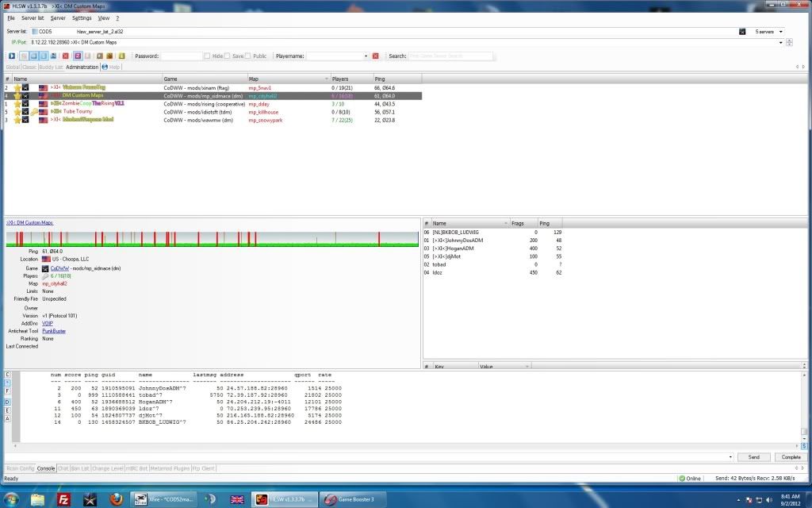Viewport: 812px width, 508px height.
Task: Click the ping history graph
Action: (x=212, y=239)
